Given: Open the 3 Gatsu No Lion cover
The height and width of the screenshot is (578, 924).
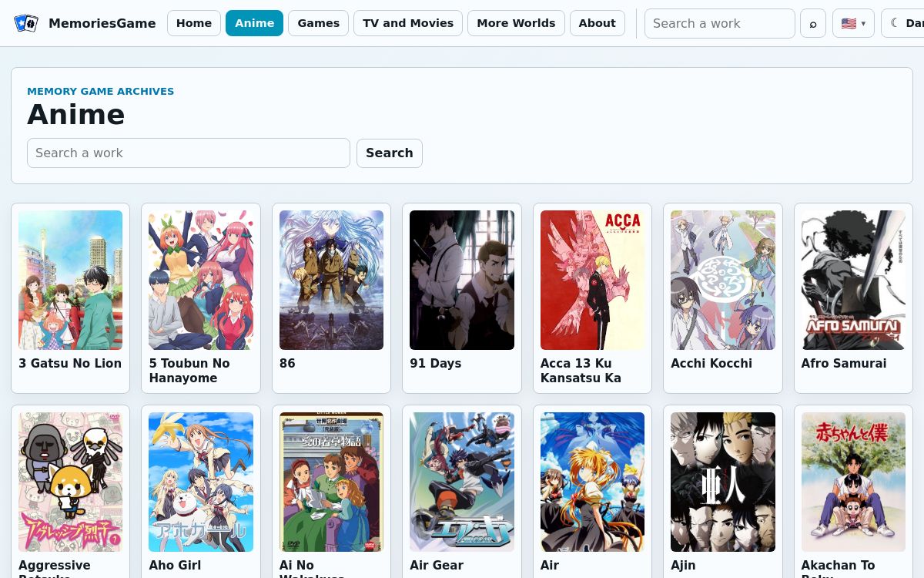Looking at the screenshot, I should click(x=71, y=280).
